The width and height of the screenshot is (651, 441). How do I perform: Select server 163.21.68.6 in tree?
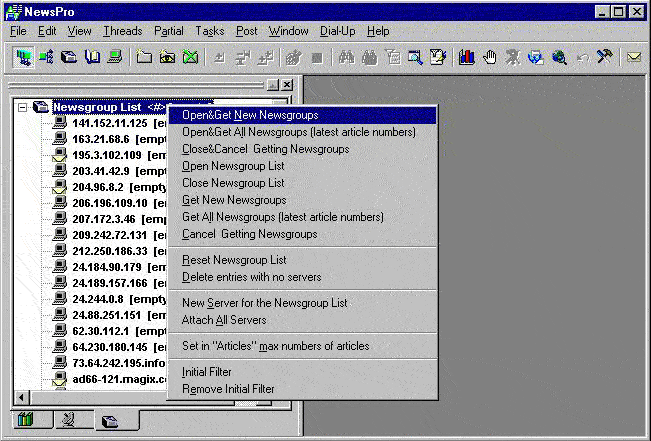[110, 139]
